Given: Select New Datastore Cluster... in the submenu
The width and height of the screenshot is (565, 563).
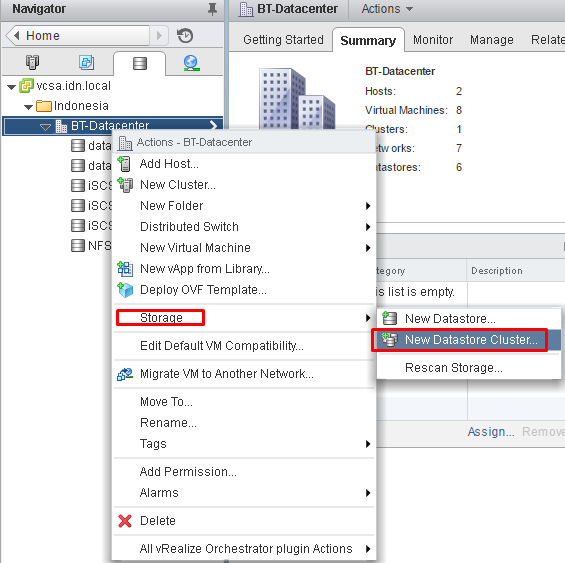Looking at the screenshot, I should click(x=469, y=340).
